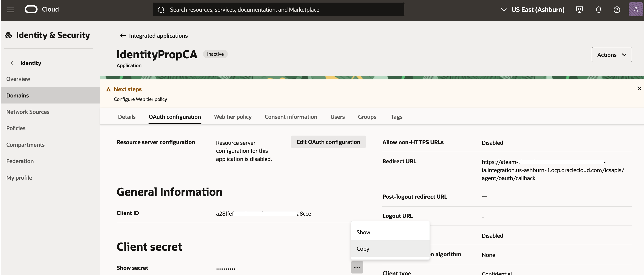This screenshot has width=644, height=275.
Task: Switch to the Consent information tab
Action: tap(291, 117)
